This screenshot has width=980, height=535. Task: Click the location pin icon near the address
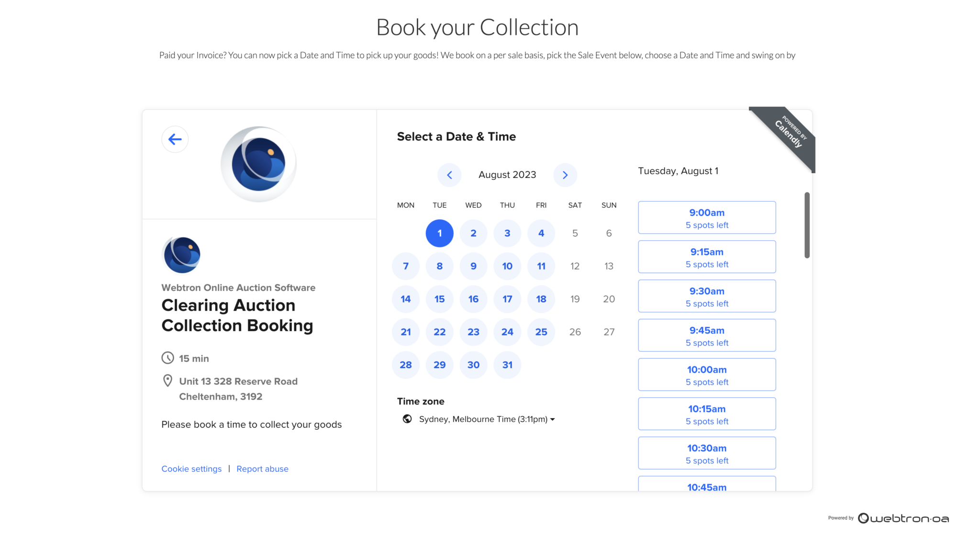click(167, 380)
